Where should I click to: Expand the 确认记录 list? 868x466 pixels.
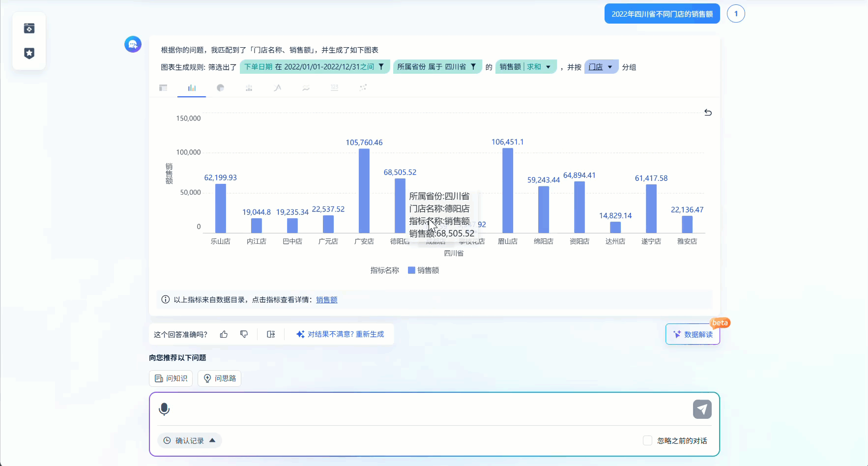point(190,440)
